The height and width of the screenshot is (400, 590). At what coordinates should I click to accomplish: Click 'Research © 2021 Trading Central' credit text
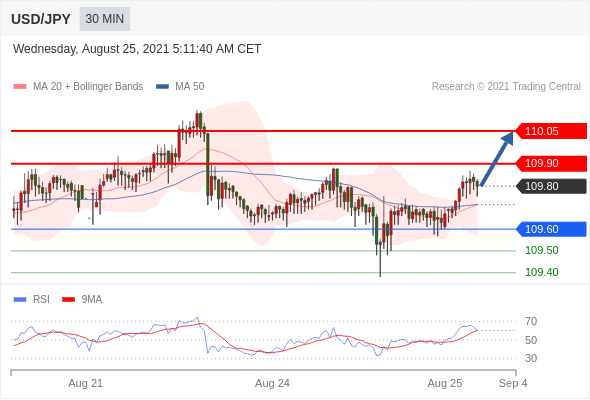point(506,87)
